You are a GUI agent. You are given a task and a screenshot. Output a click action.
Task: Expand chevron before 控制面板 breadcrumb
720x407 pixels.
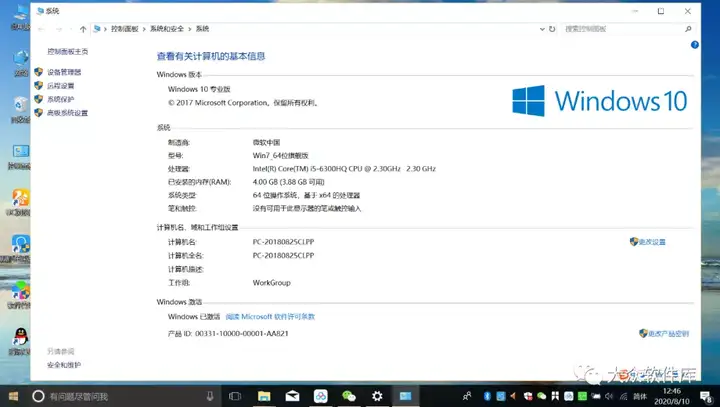[105, 29]
